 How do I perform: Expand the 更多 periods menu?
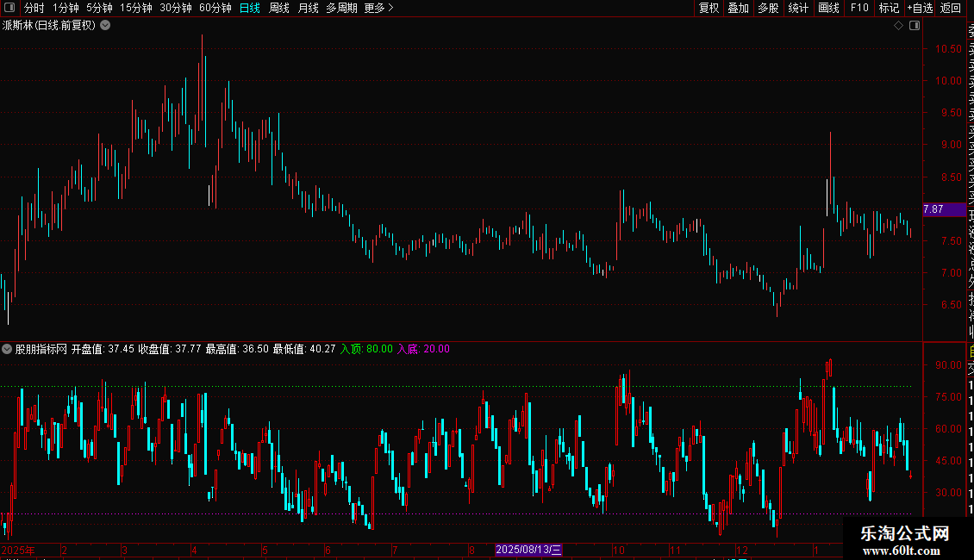pyautogui.click(x=378, y=8)
